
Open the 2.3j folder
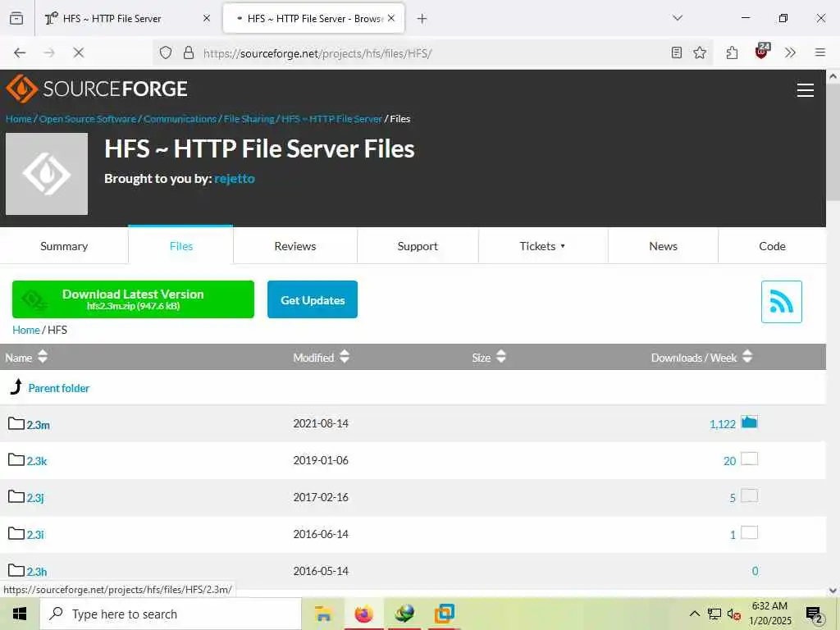pos(35,498)
